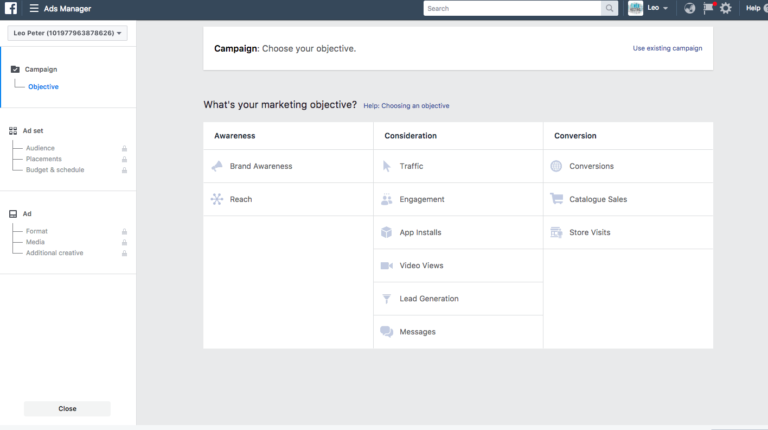Click the Reach objective icon
768x430 pixels.
click(x=217, y=199)
